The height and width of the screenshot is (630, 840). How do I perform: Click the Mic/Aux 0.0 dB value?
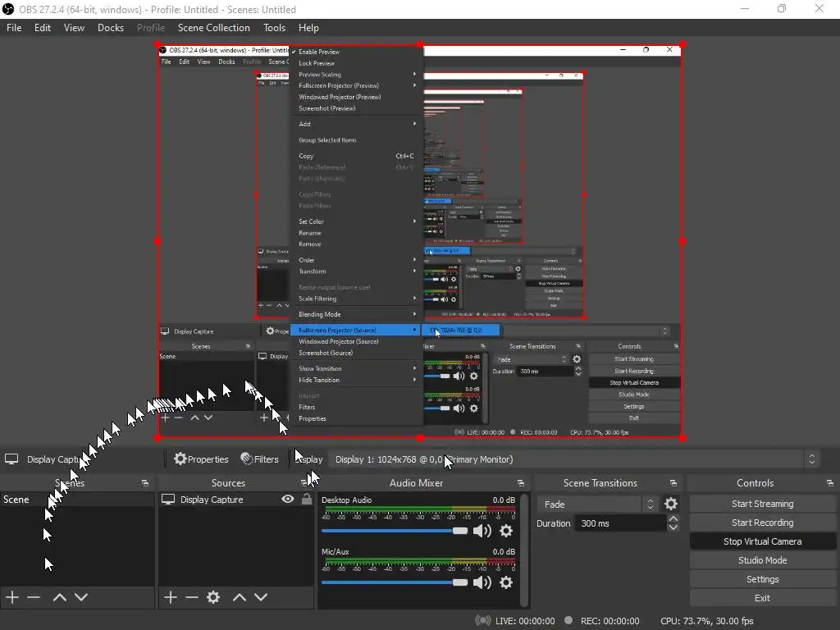tap(504, 551)
